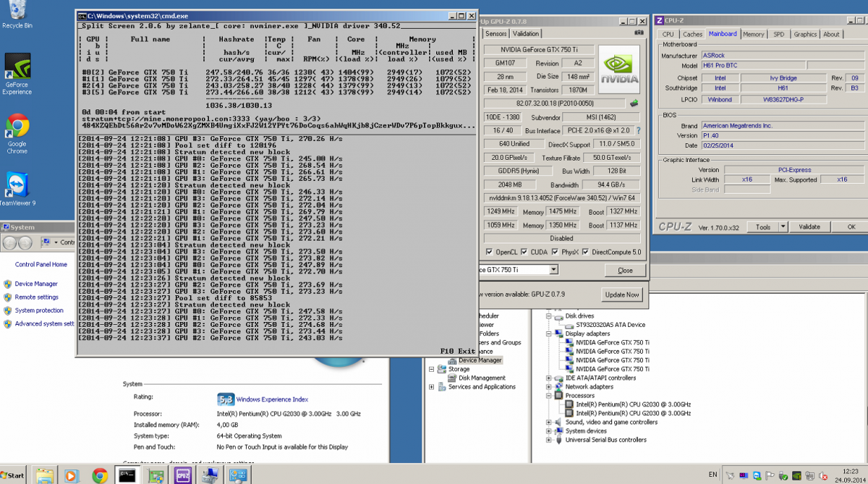The height and width of the screenshot is (484, 868).
Task: Toggle the PhysX checkbox in GPU-Z
Action: coord(555,252)
